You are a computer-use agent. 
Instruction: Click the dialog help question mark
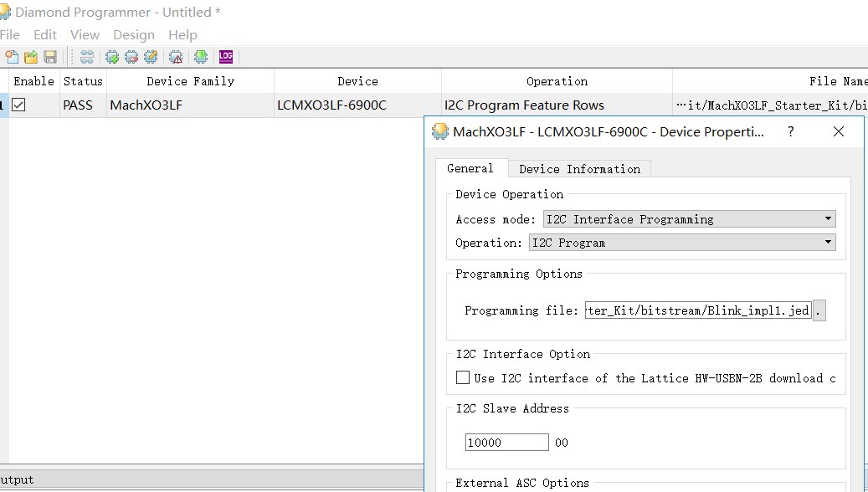(790, 131)
